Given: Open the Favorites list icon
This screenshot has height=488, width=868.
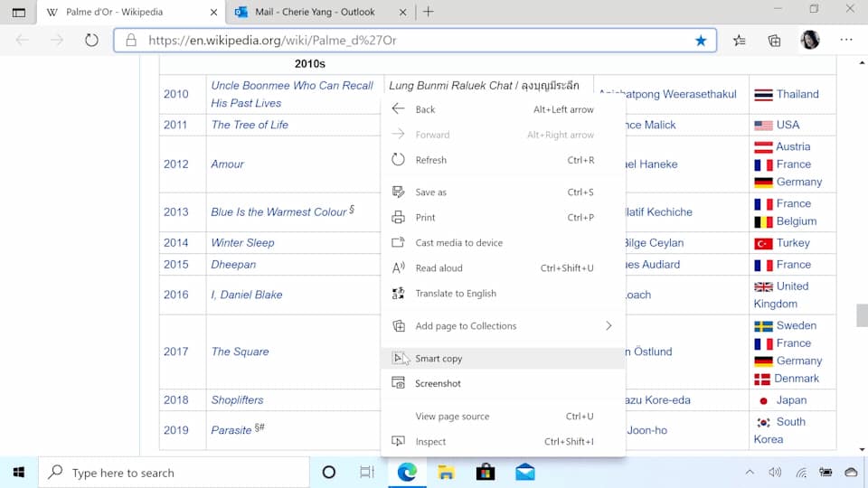Looking at the screenshot, I should (x=739, y=41).
